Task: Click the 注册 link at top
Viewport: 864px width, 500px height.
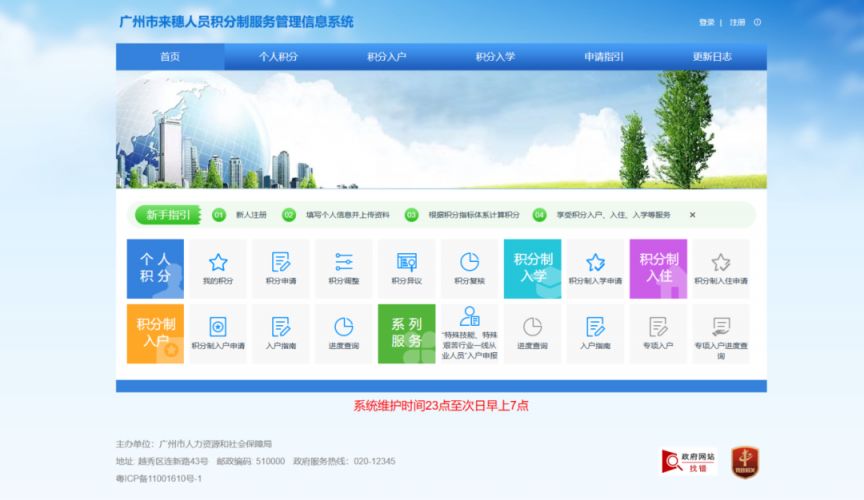Action: click(737, 22)
